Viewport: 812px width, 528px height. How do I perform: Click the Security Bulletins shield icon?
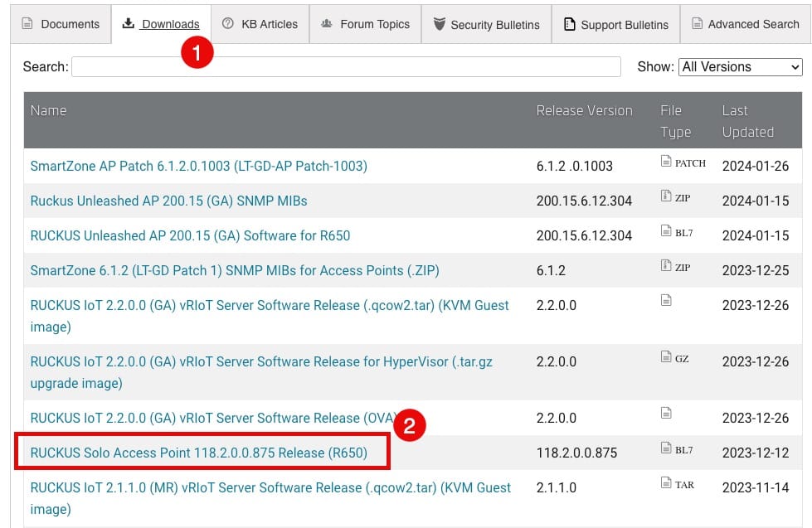click(439, 24)
